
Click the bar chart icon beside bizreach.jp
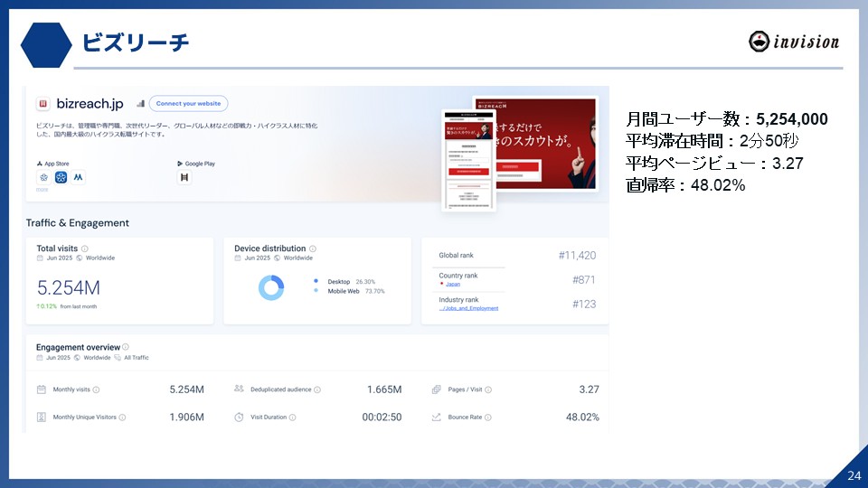click(141, 103)
